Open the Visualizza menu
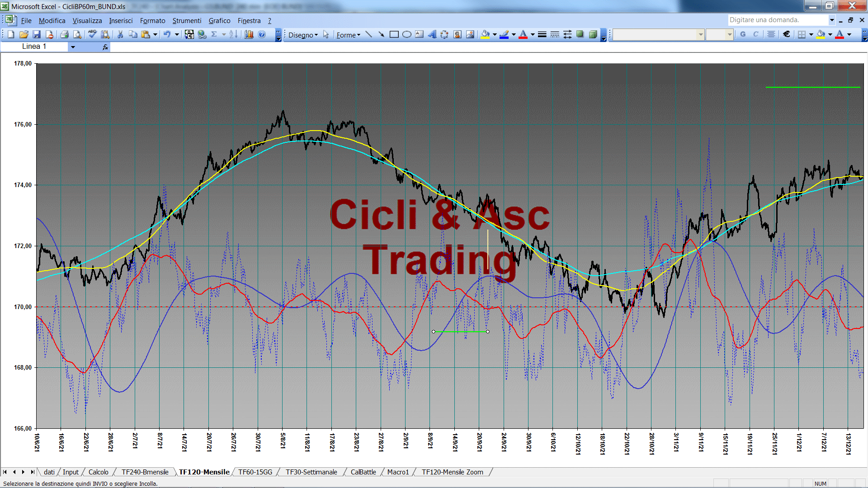Screen dimensions: 868x488 pyautogui.click(x=87, y=20)
